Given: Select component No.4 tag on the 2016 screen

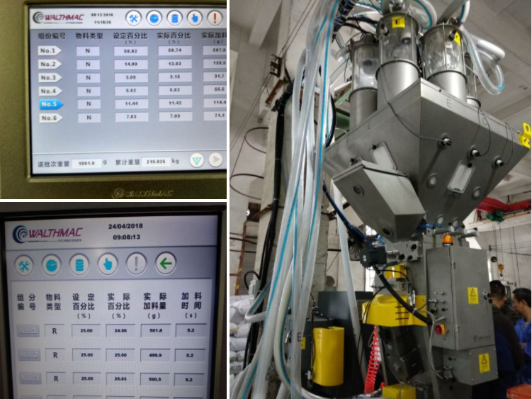Looking at the screenshot, I should [50, 91].
